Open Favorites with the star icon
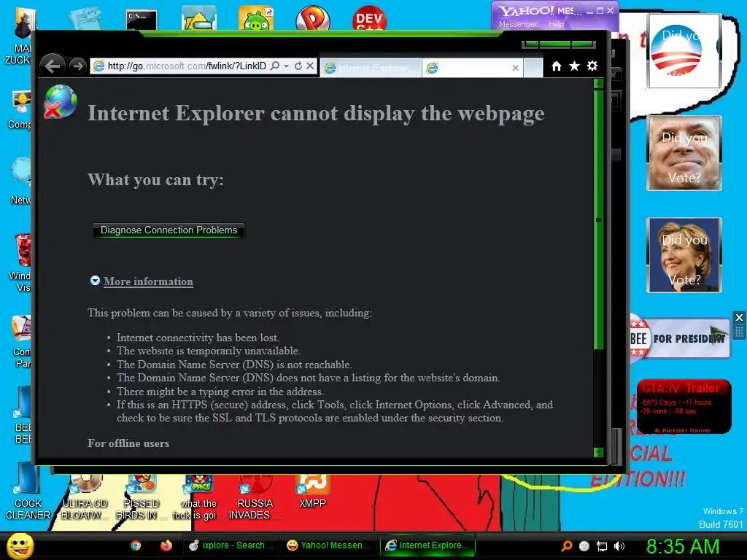The image size is (747, 560). coord(575,66)
